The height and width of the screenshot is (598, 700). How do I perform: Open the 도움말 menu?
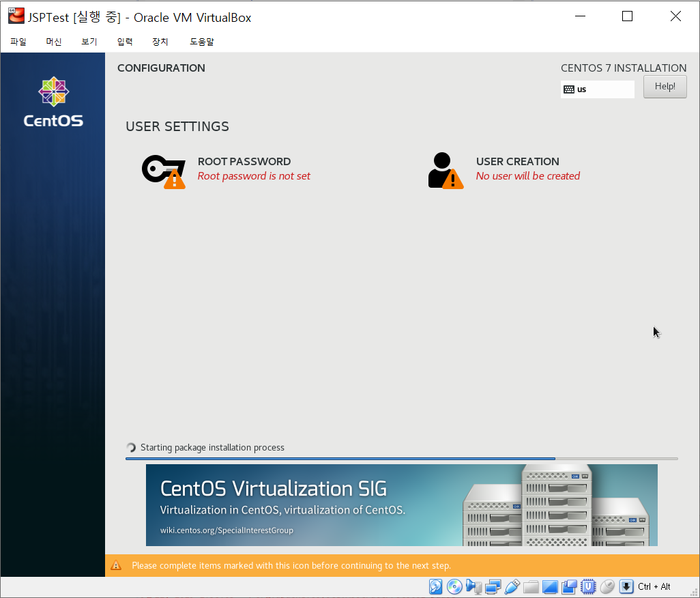click(202, 42)
